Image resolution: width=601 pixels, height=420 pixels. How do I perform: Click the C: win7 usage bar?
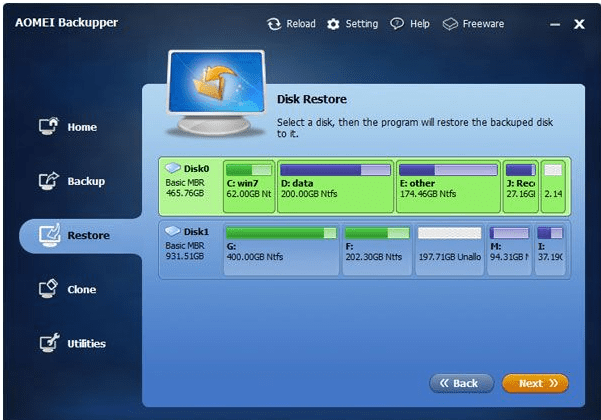pos(249,170)
